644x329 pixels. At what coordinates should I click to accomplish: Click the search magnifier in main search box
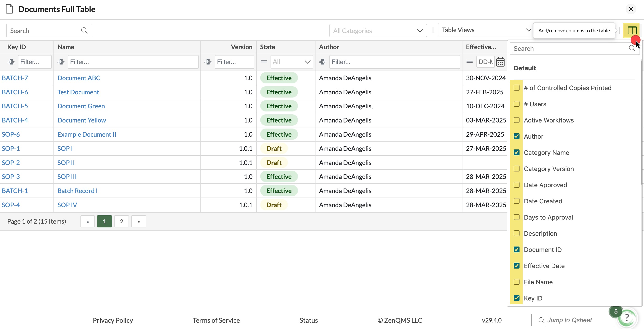[84, 31]
